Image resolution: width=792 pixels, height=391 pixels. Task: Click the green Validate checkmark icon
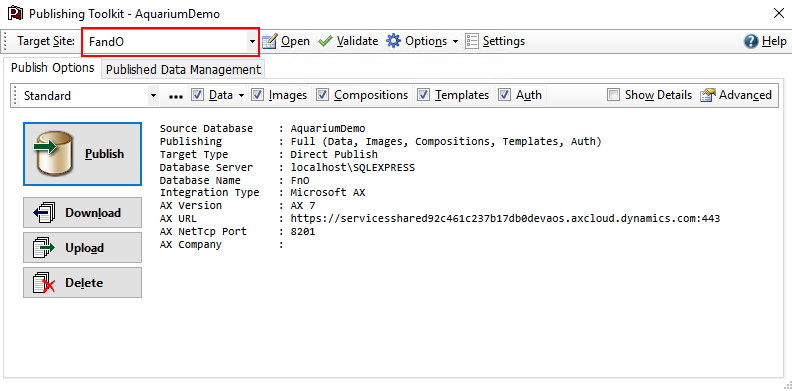[x=325, y=41]
